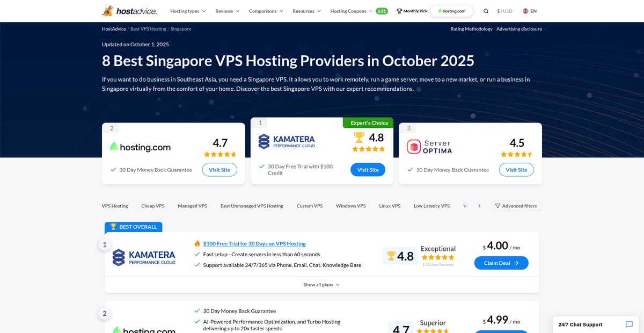Click the Singapore breadcrumb text

(181, 28)
